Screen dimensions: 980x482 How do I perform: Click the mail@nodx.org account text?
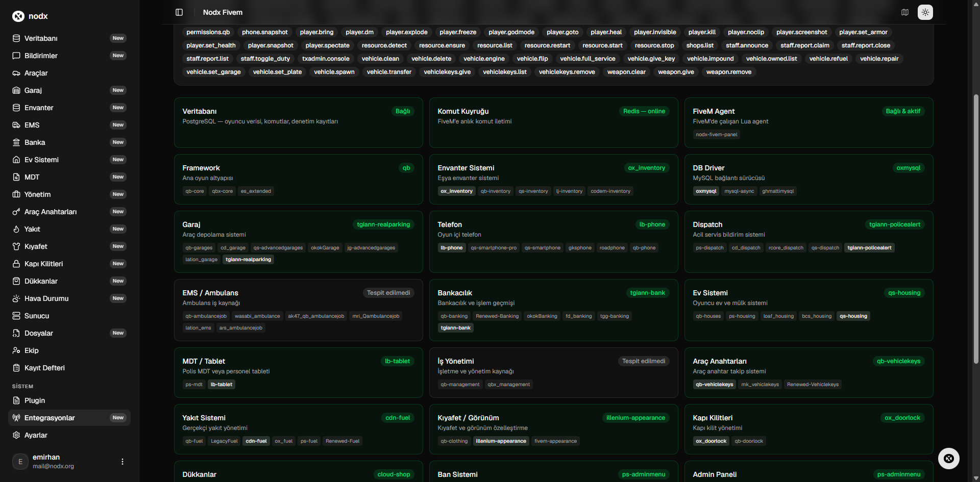53,466
